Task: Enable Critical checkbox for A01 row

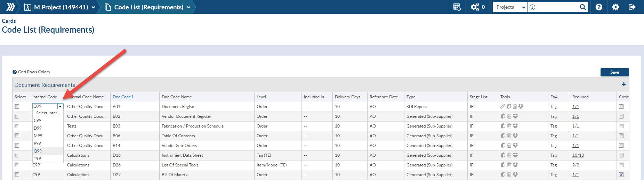Action: tap(621, 107)
